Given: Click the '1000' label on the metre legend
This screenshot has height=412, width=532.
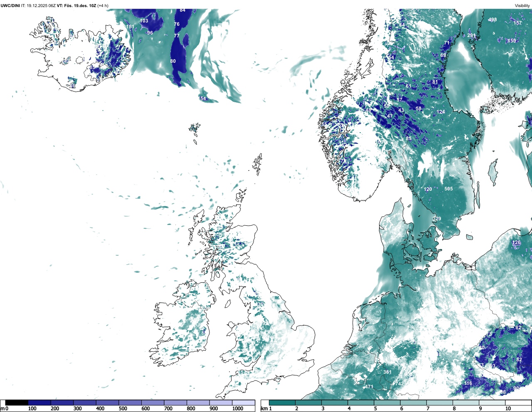Looking at the screenshot, I should pyautogui.click(x=238, y=409).
